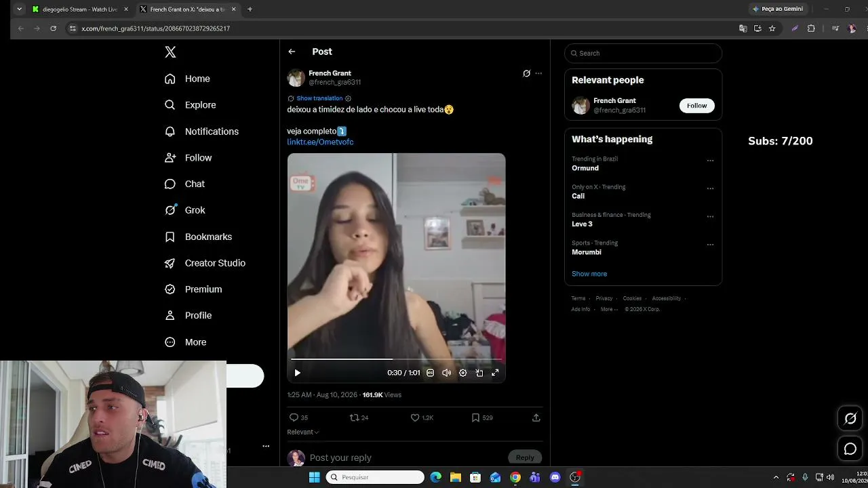Viewport: 868px width, 488px height.
Task: Click Show more under What's happening
Action: [x=589, y=274]
